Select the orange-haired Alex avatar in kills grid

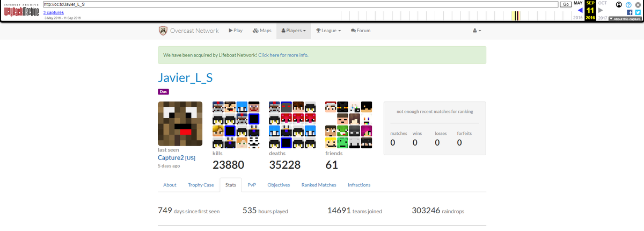pyautogui.click(x=242, y=142)
